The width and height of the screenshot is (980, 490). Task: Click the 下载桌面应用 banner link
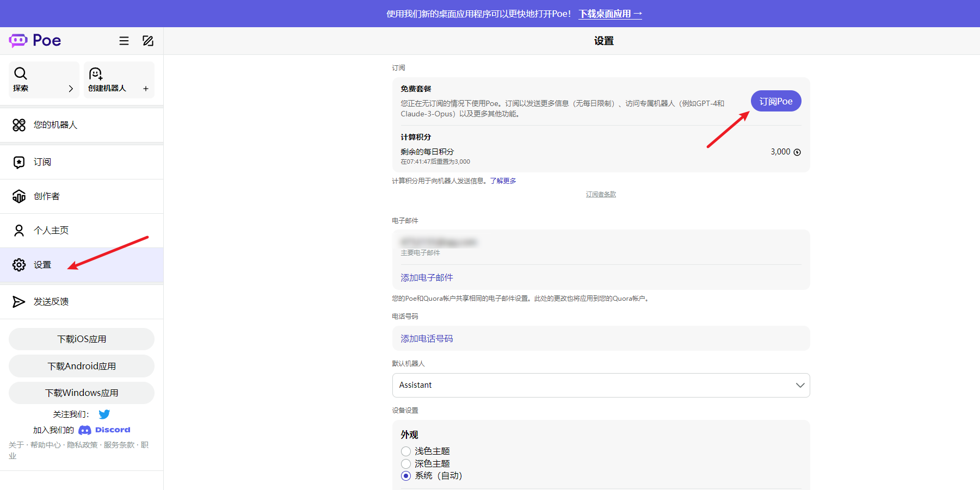611,14
